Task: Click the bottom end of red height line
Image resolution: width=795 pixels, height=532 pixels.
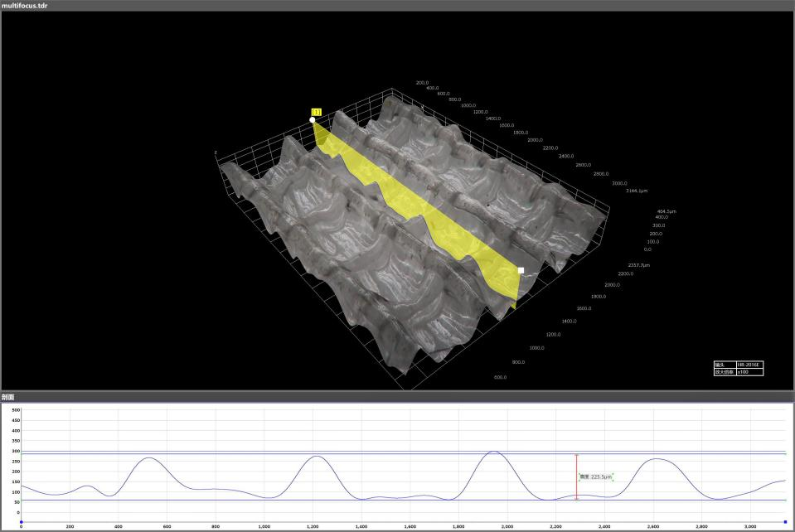Action: click(576, 499)
